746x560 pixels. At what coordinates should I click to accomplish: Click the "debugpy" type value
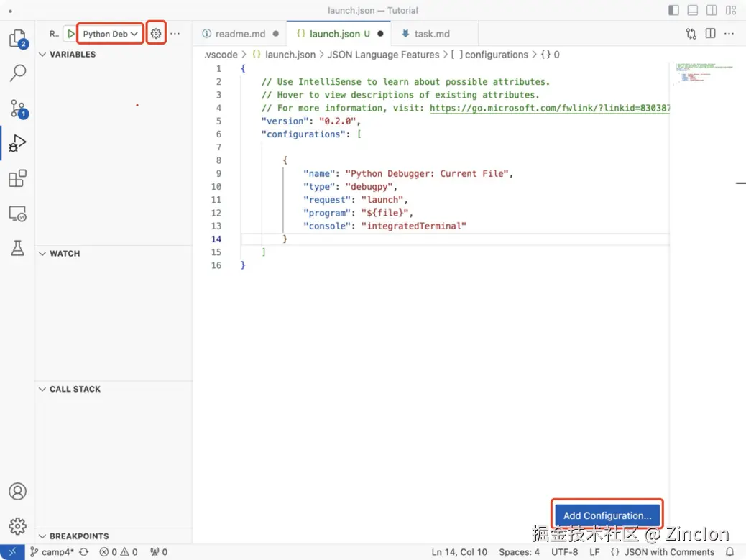(x=369, y=186)
